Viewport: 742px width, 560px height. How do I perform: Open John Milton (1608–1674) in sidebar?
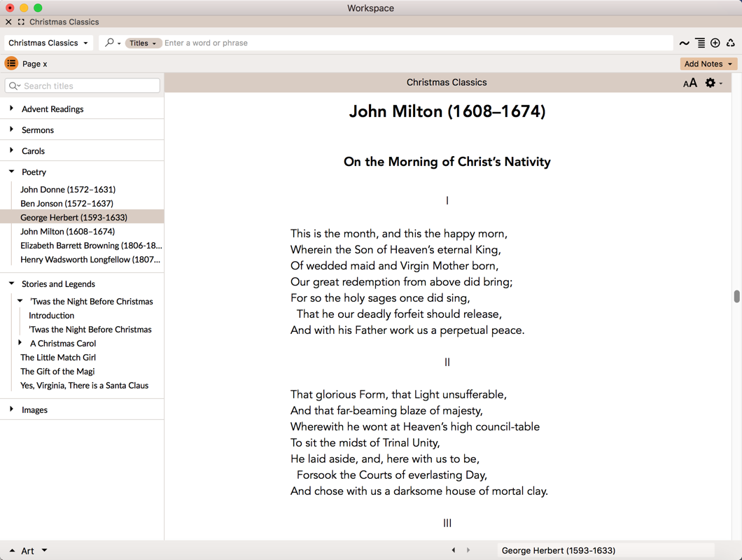coord(68,232)
